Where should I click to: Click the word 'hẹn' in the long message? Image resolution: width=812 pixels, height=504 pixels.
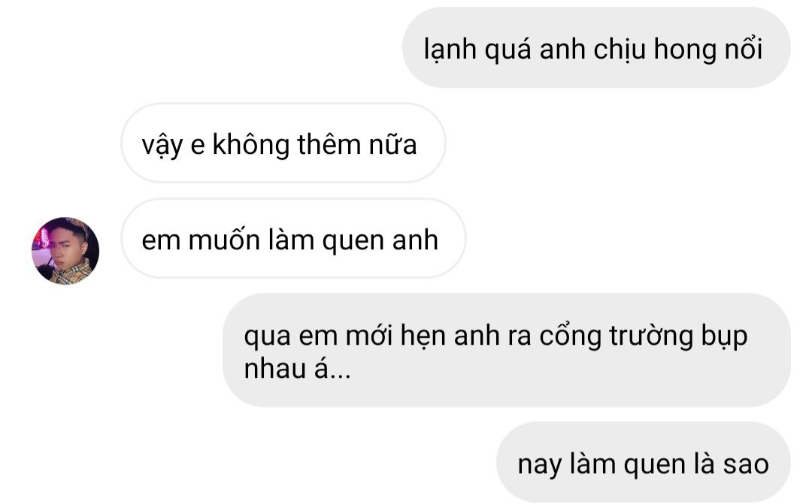[x=423, y=337]
